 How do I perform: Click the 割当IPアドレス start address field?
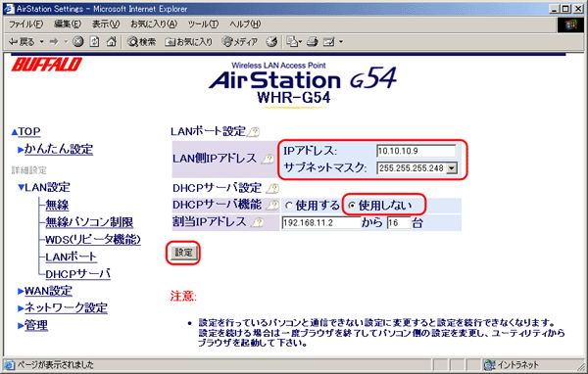tap(321, 223)
